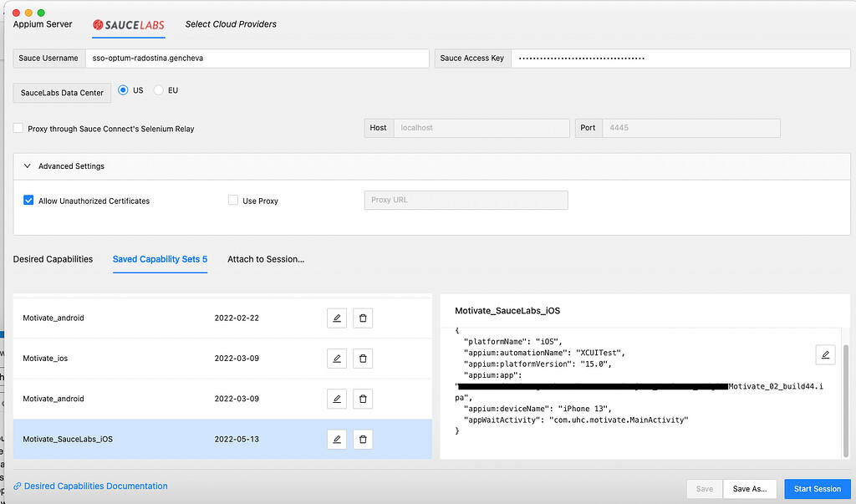
Task: Delete the Motivate_android 2022-03-09 capability set
Action: [x=363, y=399]
